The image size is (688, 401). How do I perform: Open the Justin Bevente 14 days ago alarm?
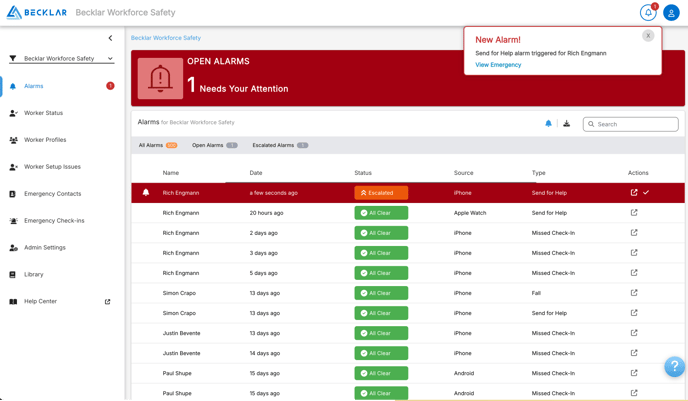click(x=634, y=353)
